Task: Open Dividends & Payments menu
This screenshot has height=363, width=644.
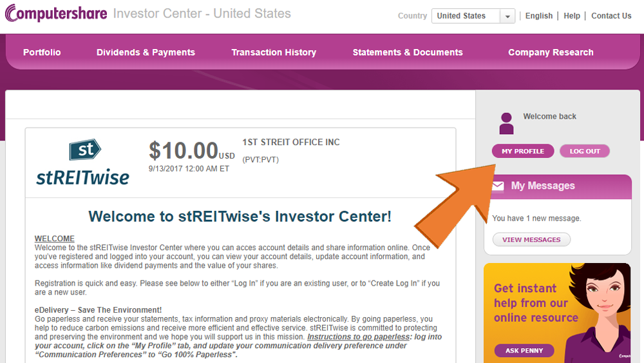Action: (146, 52)
